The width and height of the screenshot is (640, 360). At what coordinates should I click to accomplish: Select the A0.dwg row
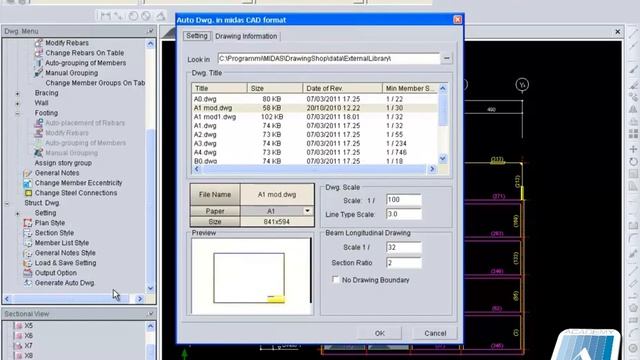[x=314, y=99]
